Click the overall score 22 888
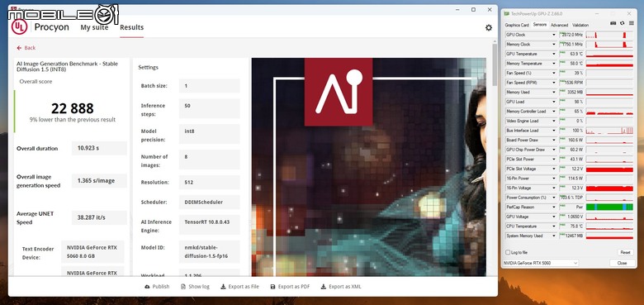 [x=73, y=108]
